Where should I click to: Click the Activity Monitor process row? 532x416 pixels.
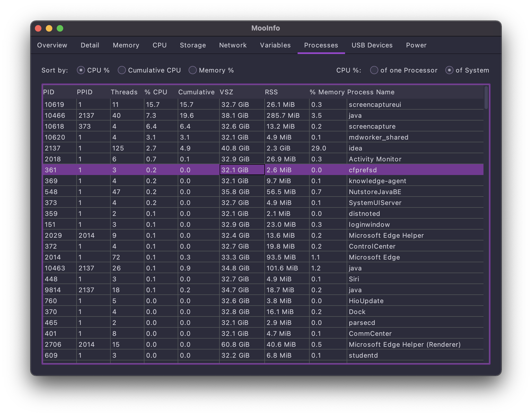[375, 159]
